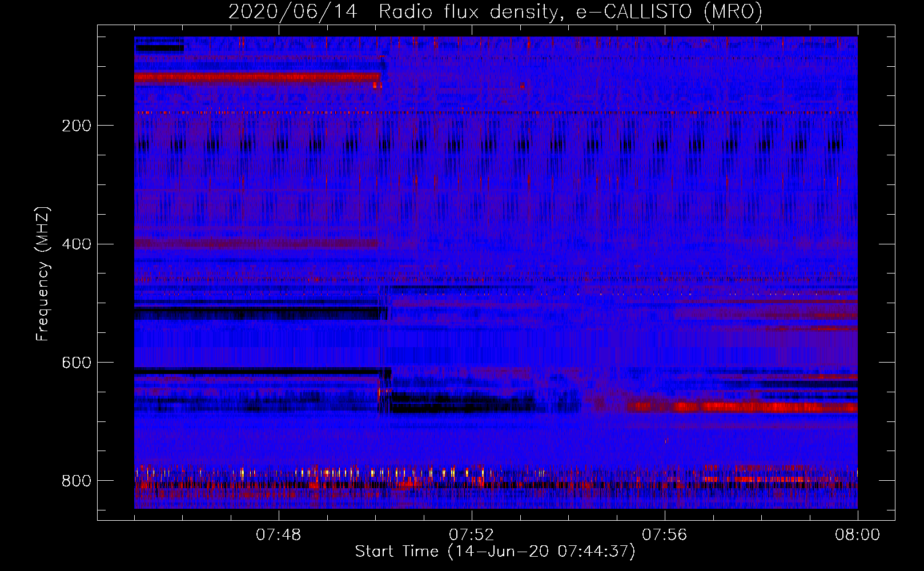The width and height of the screenshot is (924, 571).
Task: Click the '07:48' time axis label
Action: [x=279, y=535]
